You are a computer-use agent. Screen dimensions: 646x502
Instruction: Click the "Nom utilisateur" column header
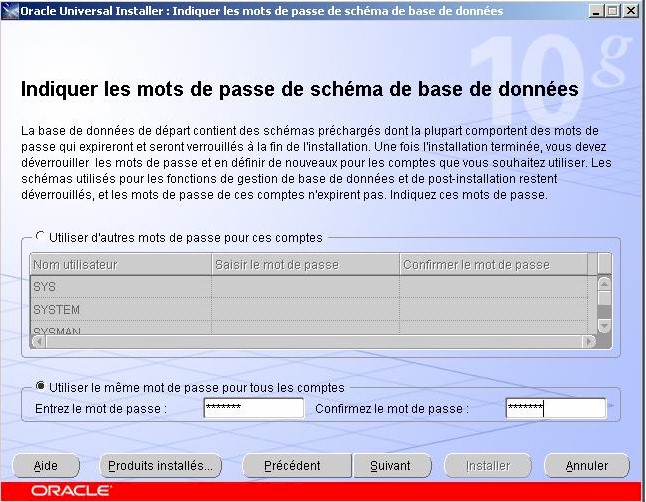pos(120,264)
